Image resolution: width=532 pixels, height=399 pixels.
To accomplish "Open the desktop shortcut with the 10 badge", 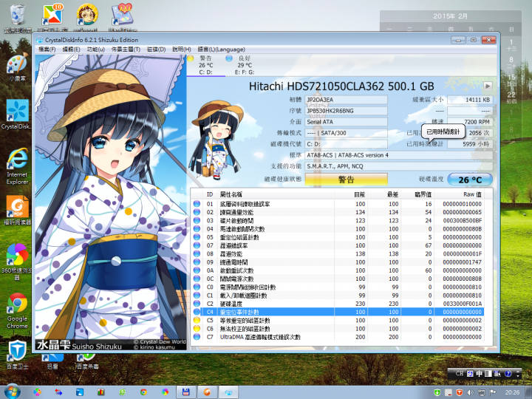I will (x=52, y=18).
